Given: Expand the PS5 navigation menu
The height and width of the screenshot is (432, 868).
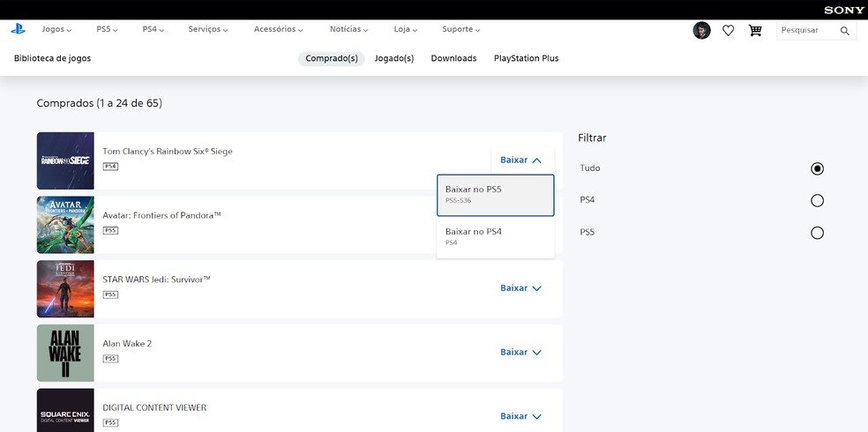Looking at the screenshot, I should pyautogui.click(x=107, y=29).
